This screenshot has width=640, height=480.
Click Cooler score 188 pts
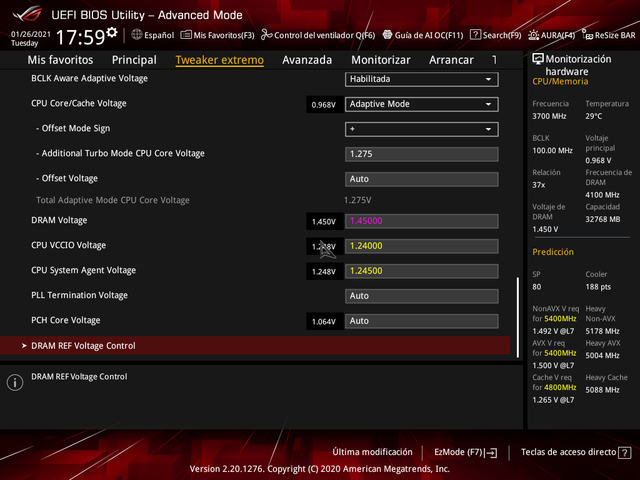pyautogui.click(x=598, y=287)
